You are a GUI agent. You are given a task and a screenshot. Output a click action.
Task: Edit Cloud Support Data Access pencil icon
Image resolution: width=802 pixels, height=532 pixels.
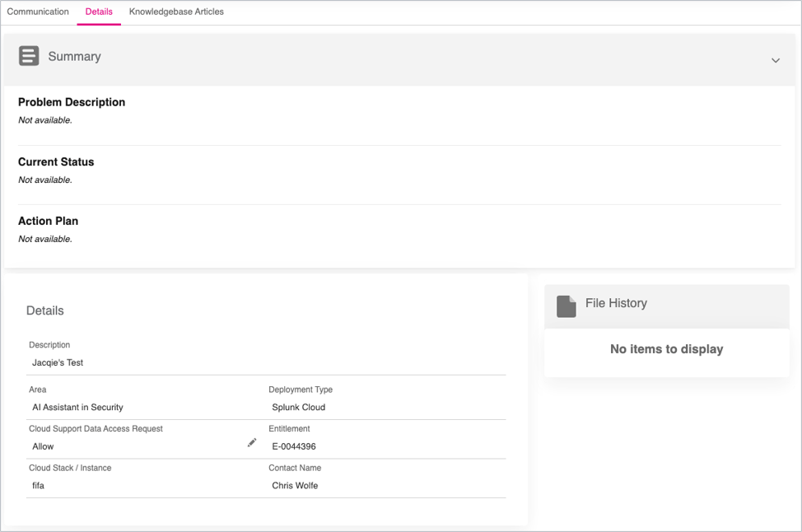252,442
